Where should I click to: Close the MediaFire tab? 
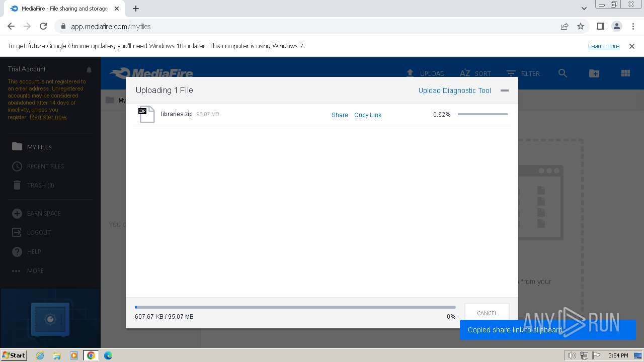point(117,9)
